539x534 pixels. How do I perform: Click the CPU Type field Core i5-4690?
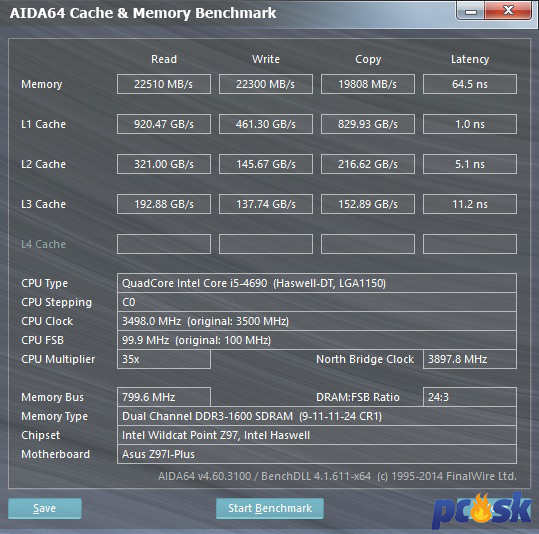pyautogui.click(x=317, y=283)
